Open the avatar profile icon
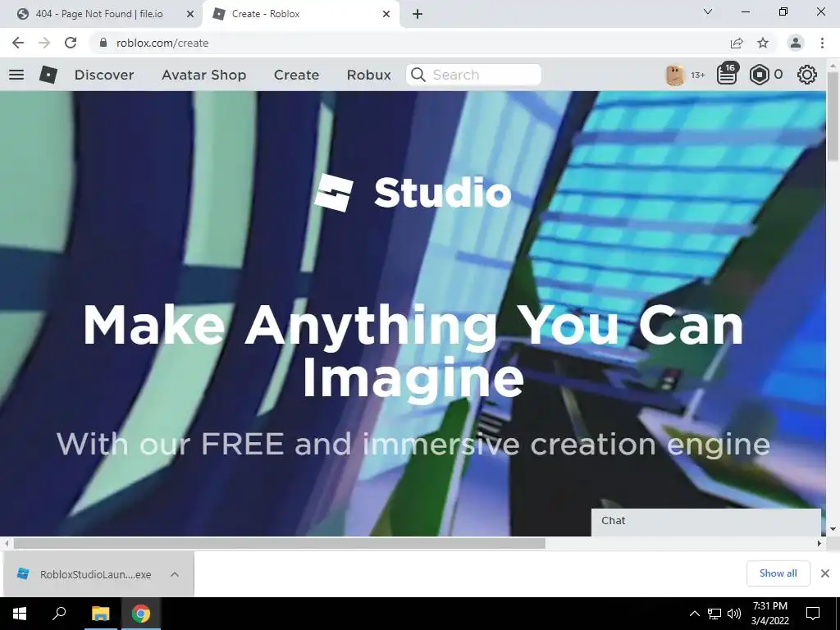The width and height of the screenshot is (840, 630). pyautogui.click(x=675, y=75)
